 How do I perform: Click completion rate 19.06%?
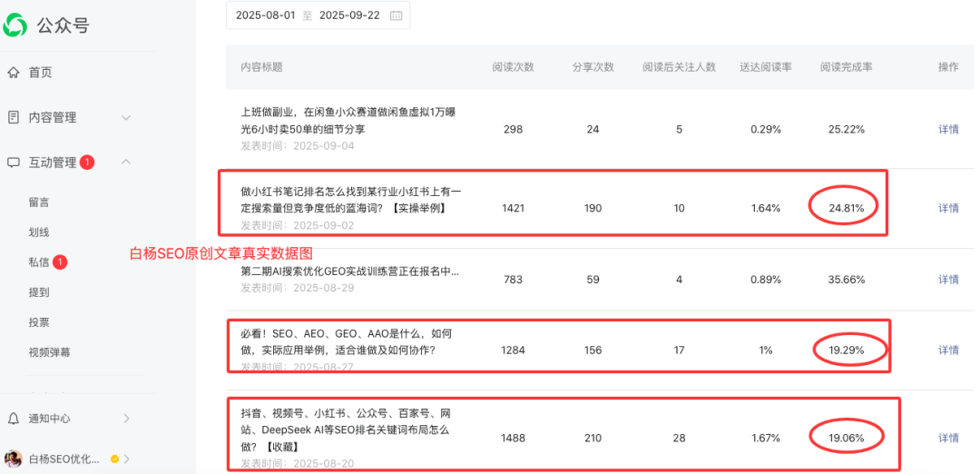point(847,439)
